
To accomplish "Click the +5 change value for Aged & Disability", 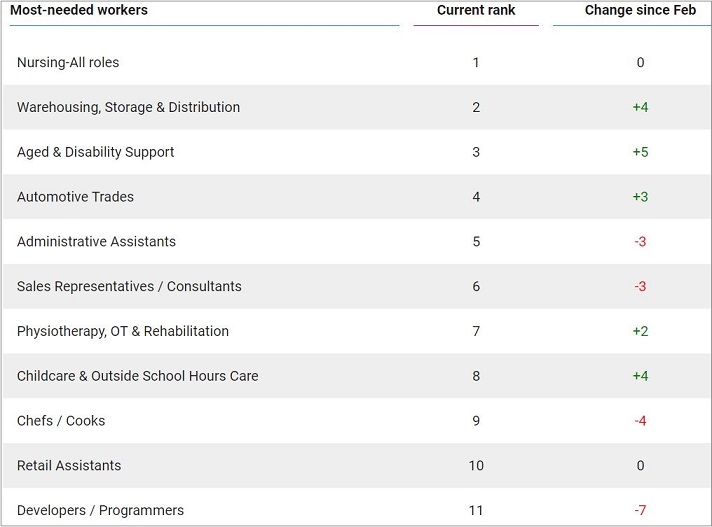I will coord(640,152).
